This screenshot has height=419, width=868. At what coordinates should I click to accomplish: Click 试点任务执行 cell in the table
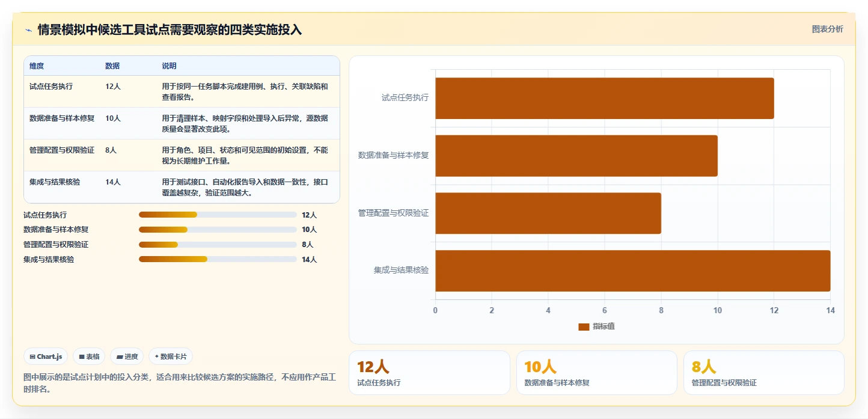click(51, 87)
